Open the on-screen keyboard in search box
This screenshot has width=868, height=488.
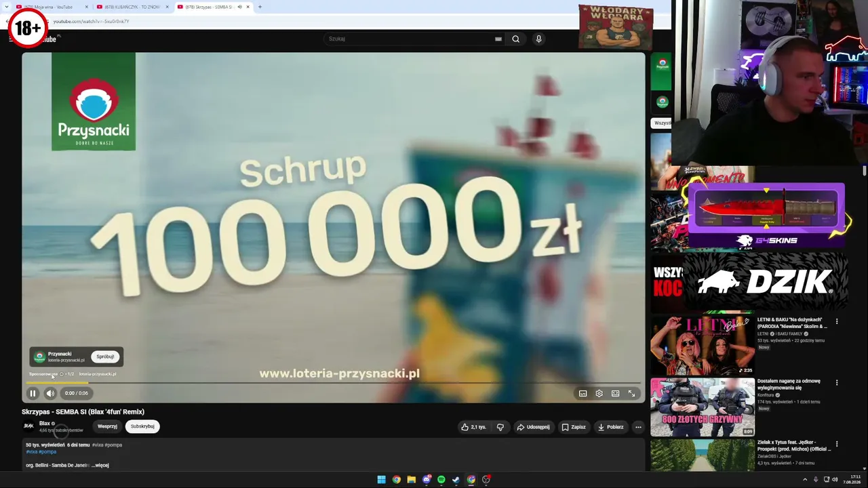498,39
